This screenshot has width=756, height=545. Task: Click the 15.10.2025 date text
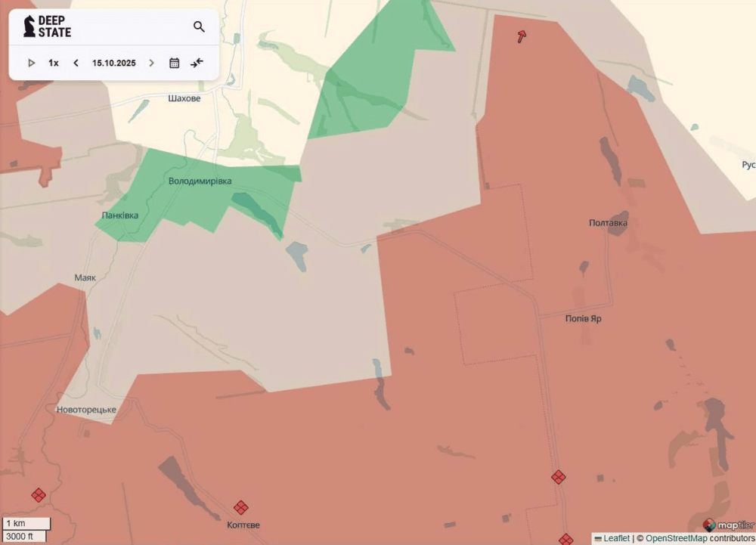tap(114, 63)
